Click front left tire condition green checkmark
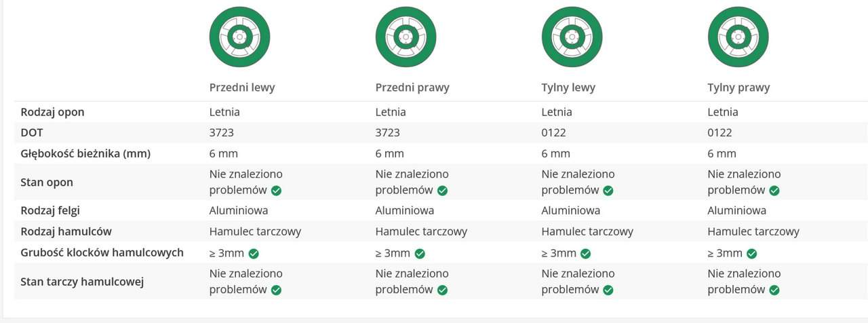 pos(276,191)
